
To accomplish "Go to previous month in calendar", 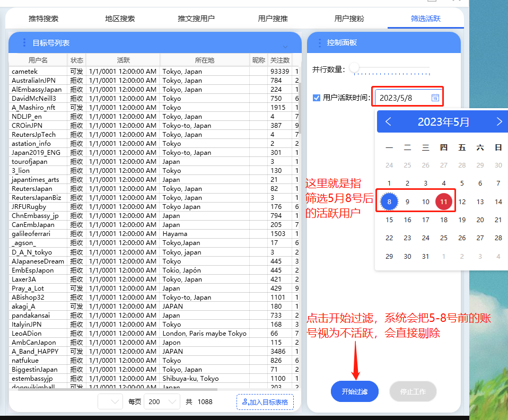I will click(388, 122).
